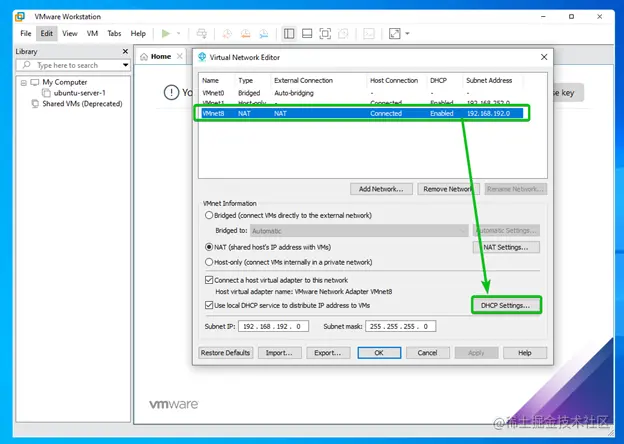The image size is (624, 444).
Task: Click the console view toolbar icon
Action: (369, 34)
